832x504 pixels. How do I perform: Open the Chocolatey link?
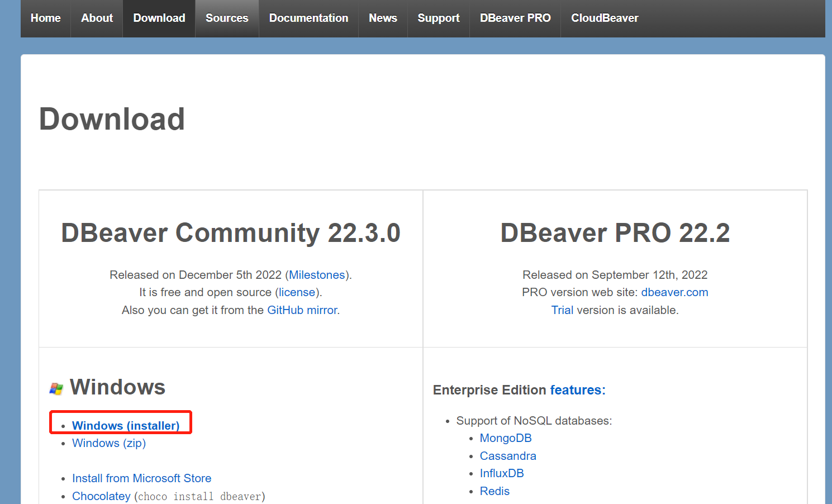pyautogui.click(x=101, y=496)
